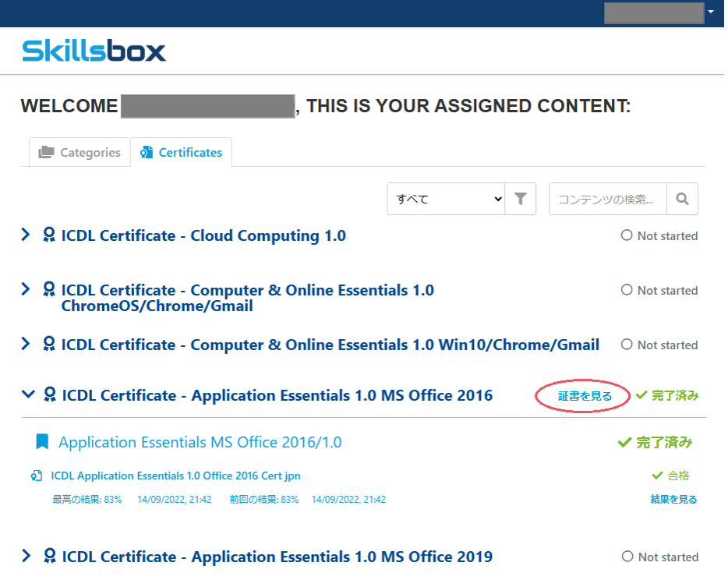Click the 前回の結果: 83% text
Viewport: 728px width, 580px height.
click(x=263, y=500)
